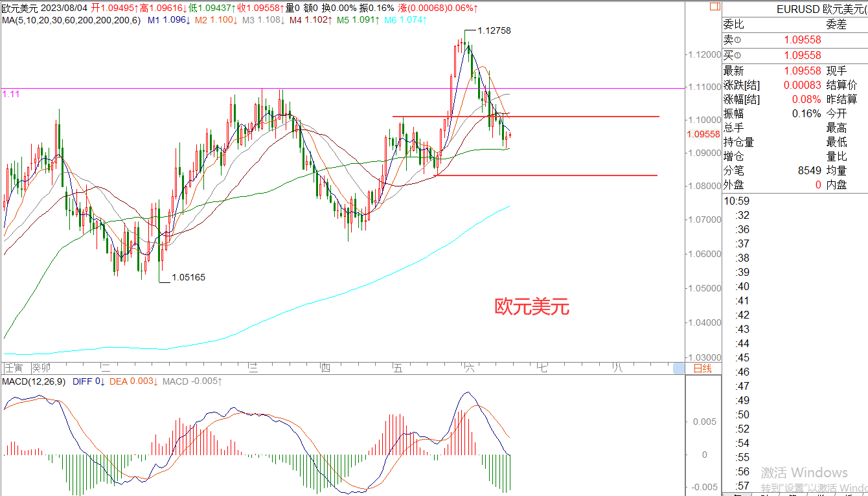The height and width of the screenshot is (496, 868).
Task: Jump to the 五 month marker on time axis
Action: coord(397,368)
